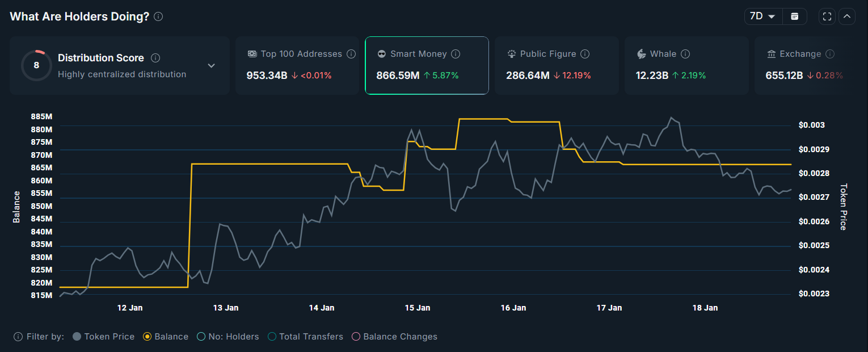Select the Public Figure card showing 286.64M
This screenshot has width=868, height=352.
(557, 64)
